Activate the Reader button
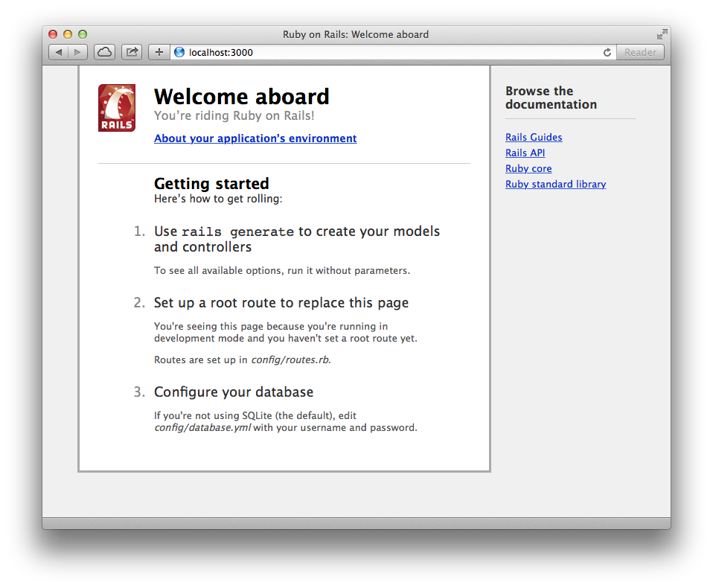713x588 pixels. 640,52
